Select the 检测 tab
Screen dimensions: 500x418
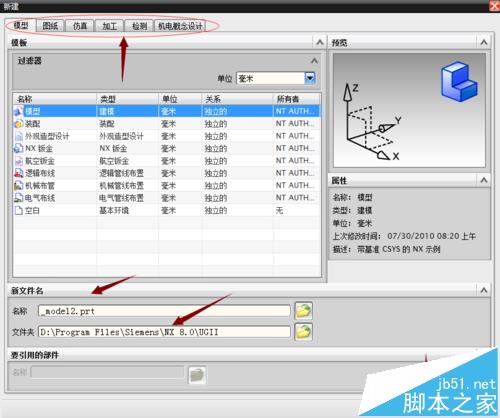pos(139,26)
